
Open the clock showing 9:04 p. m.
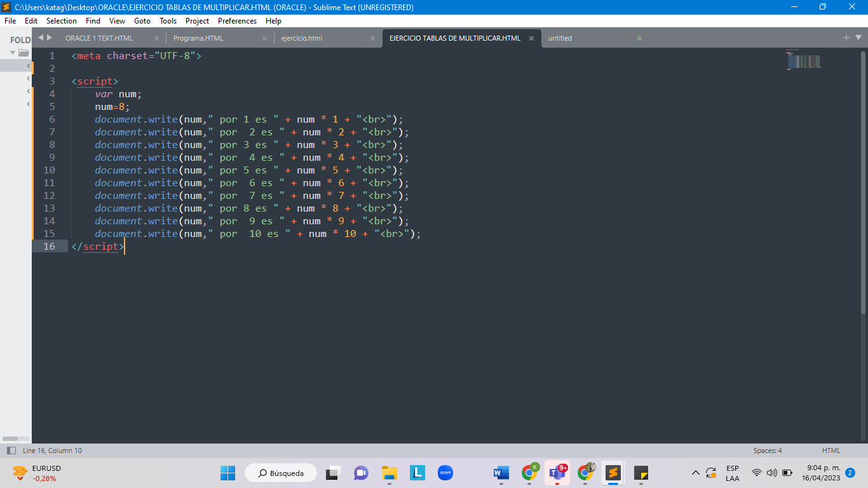coord(821,473)
